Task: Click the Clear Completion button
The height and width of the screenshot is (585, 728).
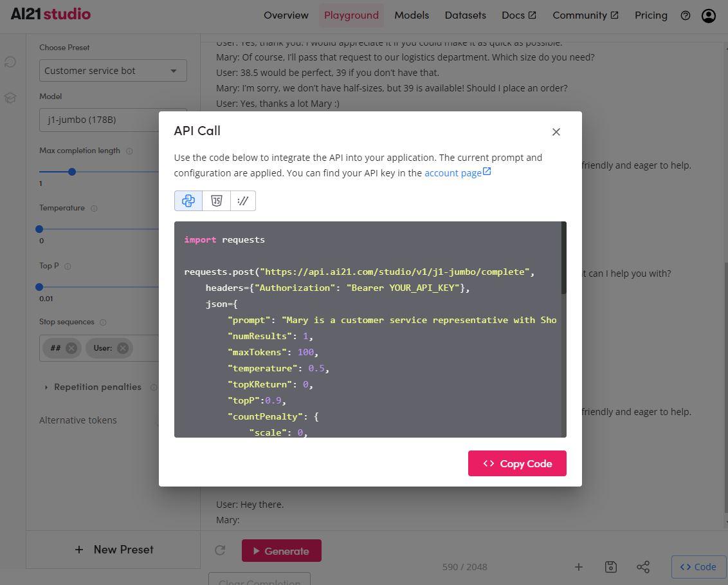Action: (260, 580)
